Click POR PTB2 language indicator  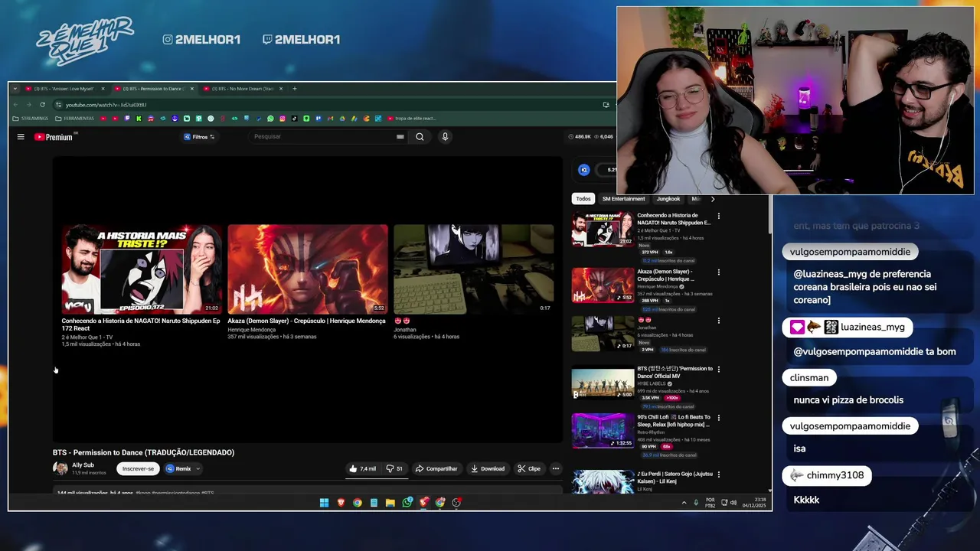710,503
